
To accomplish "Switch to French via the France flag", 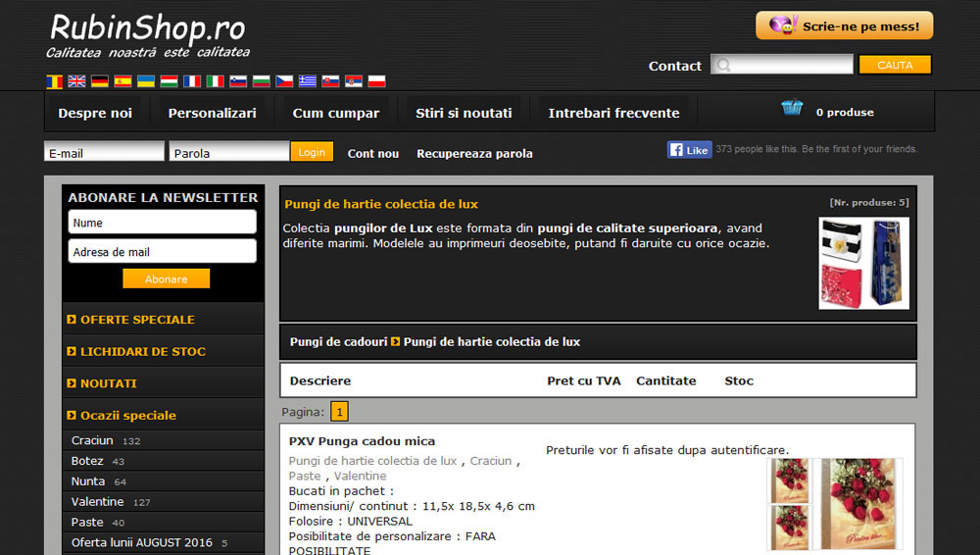I will click(192, 80).
